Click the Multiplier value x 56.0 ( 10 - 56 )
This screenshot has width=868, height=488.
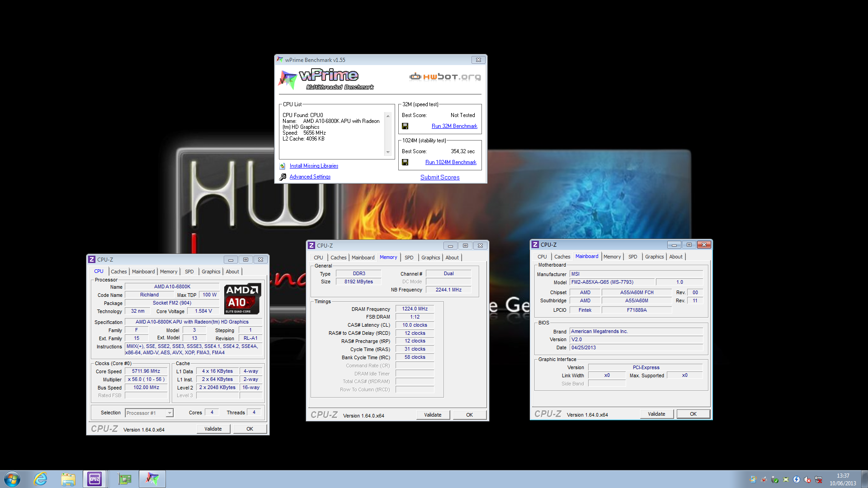(x=146, y=379)
